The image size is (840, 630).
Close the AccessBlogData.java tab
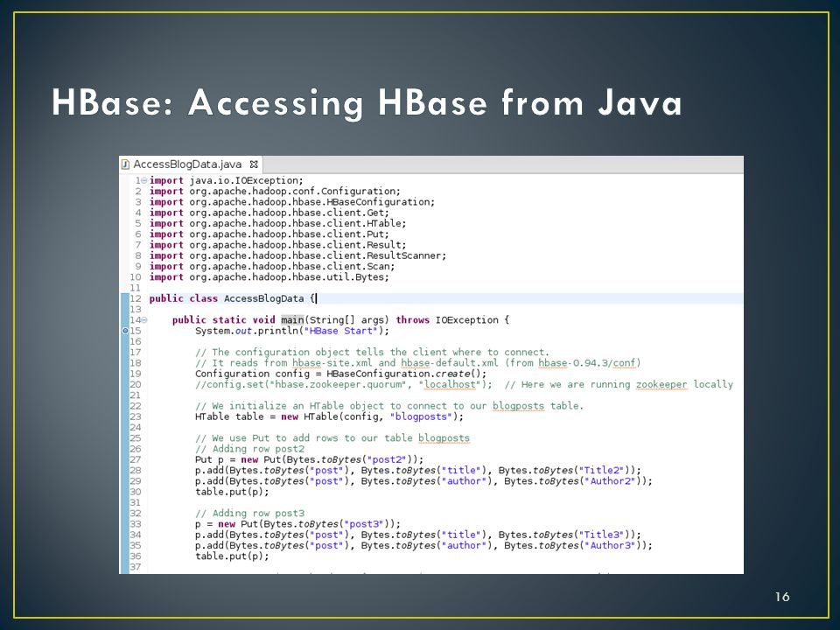[x=254, y=164]
